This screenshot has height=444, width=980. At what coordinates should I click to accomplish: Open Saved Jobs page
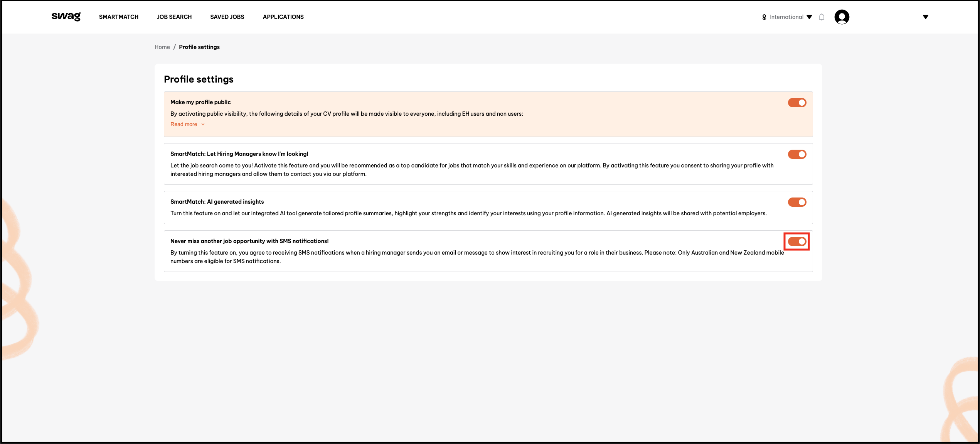[x=227, y=17]
